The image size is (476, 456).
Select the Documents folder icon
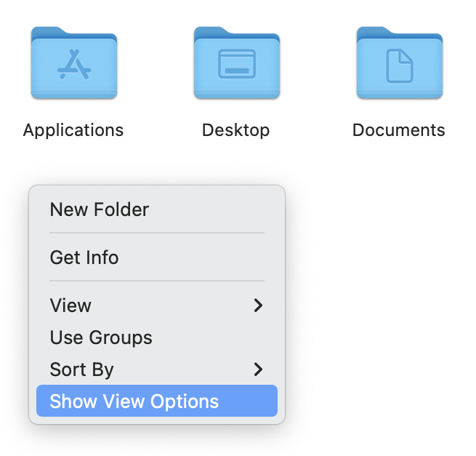tap(400, 63)
